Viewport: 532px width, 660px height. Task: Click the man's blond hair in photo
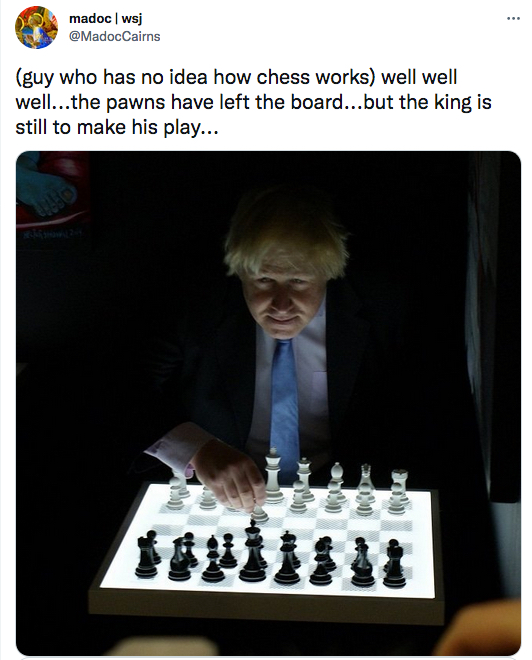(x=284, y=232)
